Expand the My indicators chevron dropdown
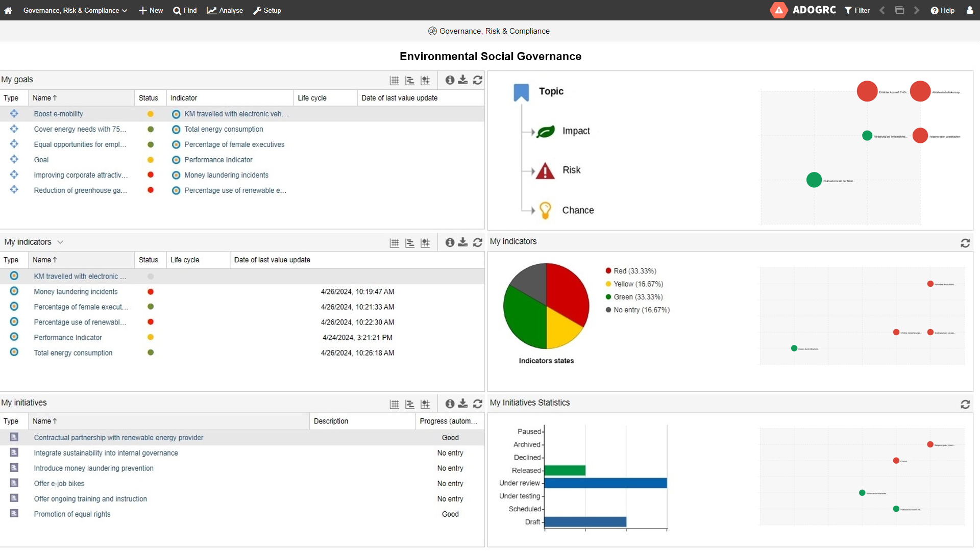Screen dimensions: 980x551 coord(60,242)
